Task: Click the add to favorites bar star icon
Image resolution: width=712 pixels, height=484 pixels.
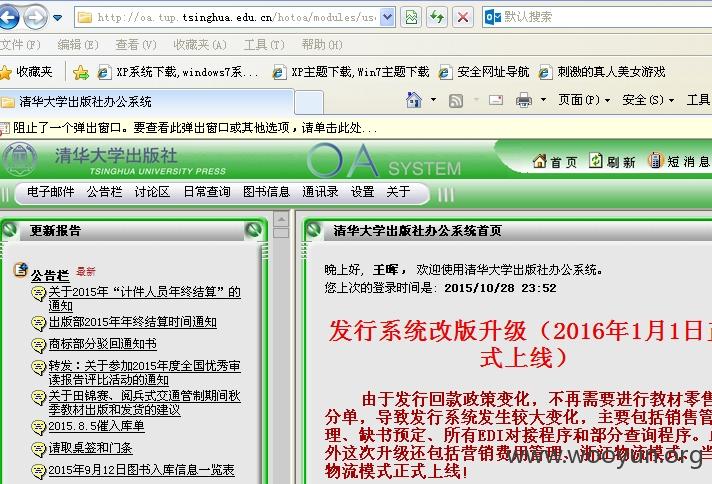Action: pos(81,72)
